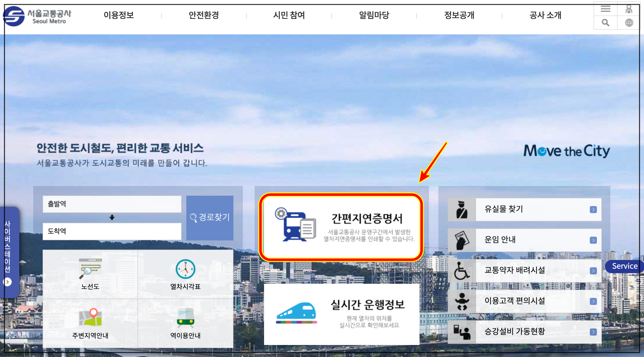644x357 pixels.
Task: Open the 간편지연증명서 card
Action: coord(341,227)
